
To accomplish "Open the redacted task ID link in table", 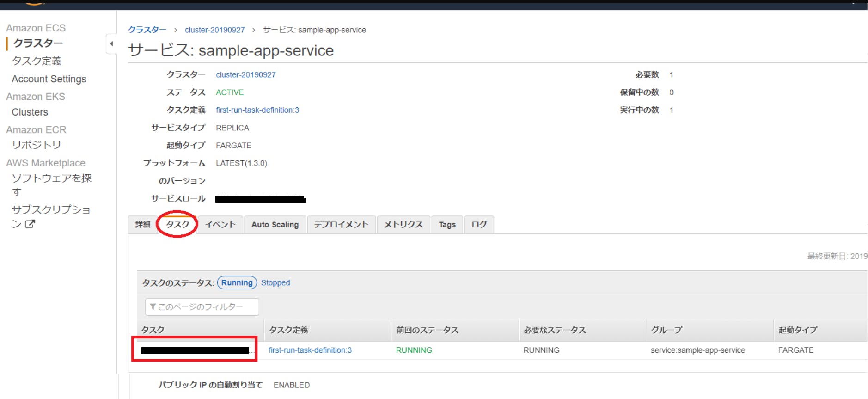I will (x=195, y=350).
